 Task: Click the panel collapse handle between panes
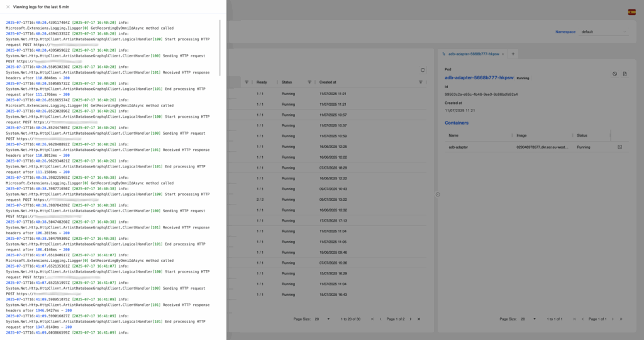pyautogui.click(x=438, y=194)
